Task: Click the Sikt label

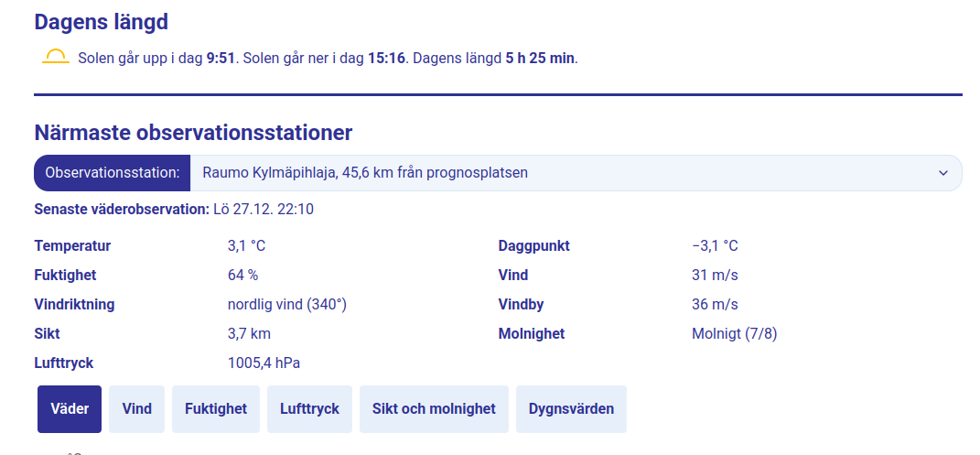Action: [47, 334]
